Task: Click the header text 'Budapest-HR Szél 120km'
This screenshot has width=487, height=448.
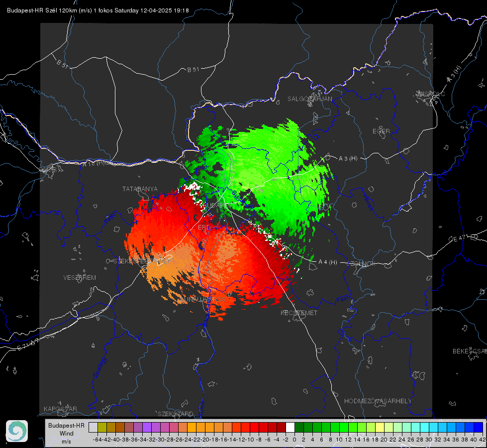Action: (x=42, y=10)
